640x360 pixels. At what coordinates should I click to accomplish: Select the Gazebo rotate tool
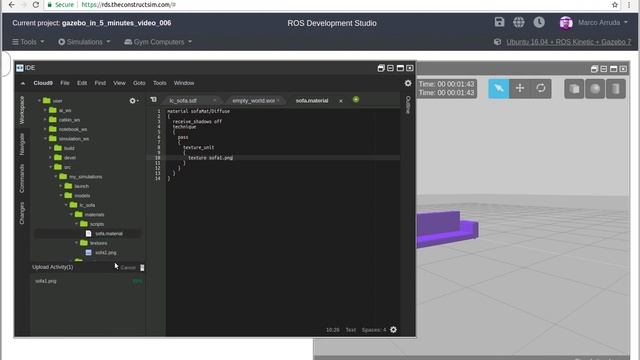[541, 88]
